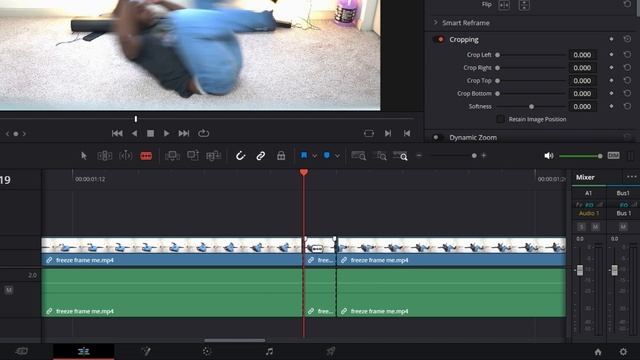
Task: Click the Custom Zoom icon
Action: 400,156
